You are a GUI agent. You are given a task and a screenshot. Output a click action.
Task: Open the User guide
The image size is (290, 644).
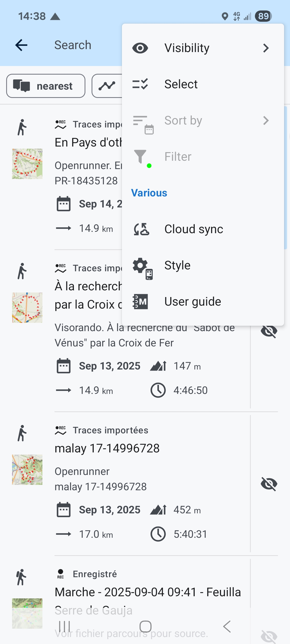point(192,302)
